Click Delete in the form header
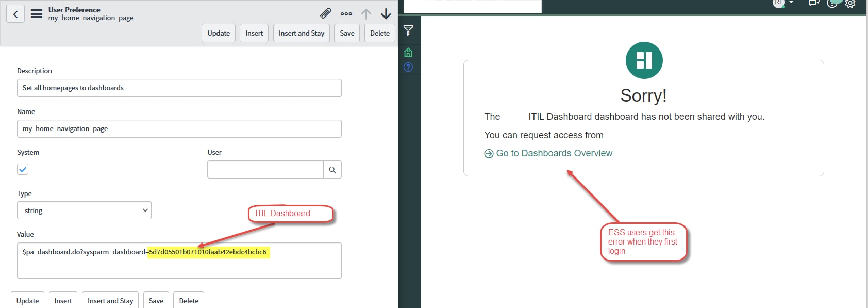 (x=380, y=33)
